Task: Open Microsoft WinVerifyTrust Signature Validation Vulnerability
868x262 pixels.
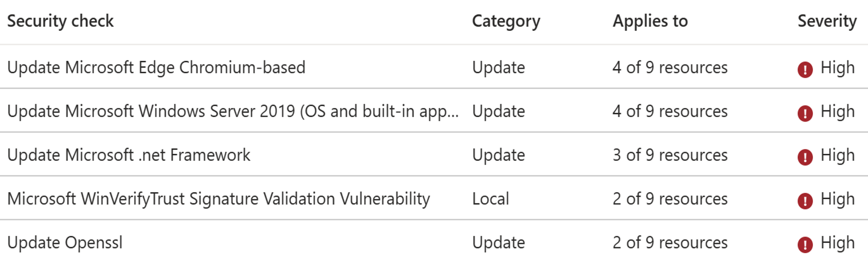Action: click(x=218, y=199)
